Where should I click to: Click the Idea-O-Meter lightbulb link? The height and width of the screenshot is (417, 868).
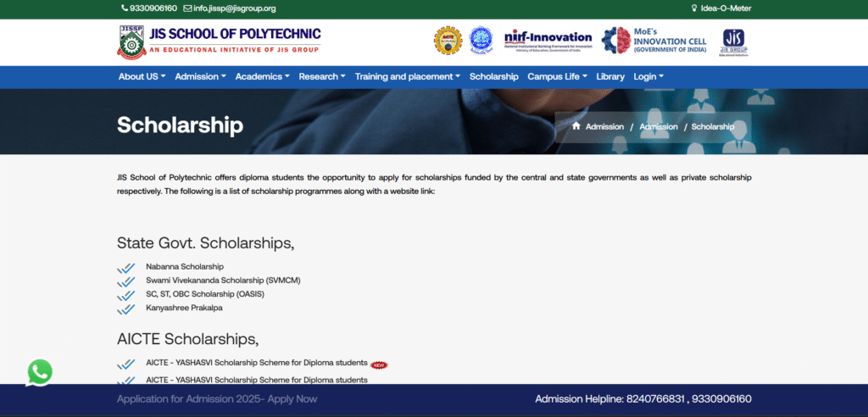[721, 8]
